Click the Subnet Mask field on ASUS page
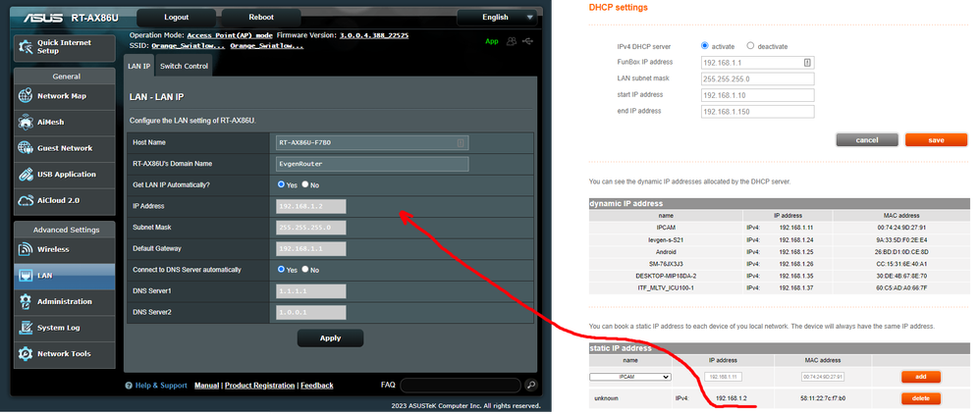The height and width of the screenshot is (414, 980). (311, 228)
